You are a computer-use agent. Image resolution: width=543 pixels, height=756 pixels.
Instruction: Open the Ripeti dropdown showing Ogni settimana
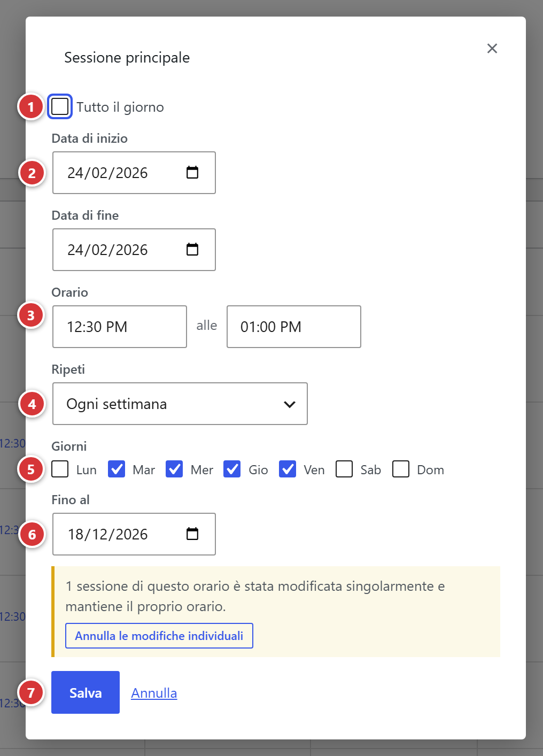coord(180,404)
